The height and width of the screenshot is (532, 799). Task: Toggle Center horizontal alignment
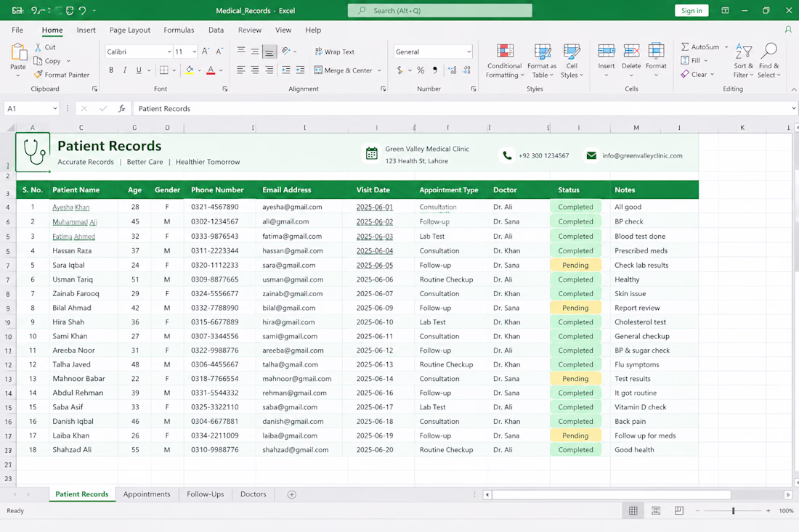(255, 70)
